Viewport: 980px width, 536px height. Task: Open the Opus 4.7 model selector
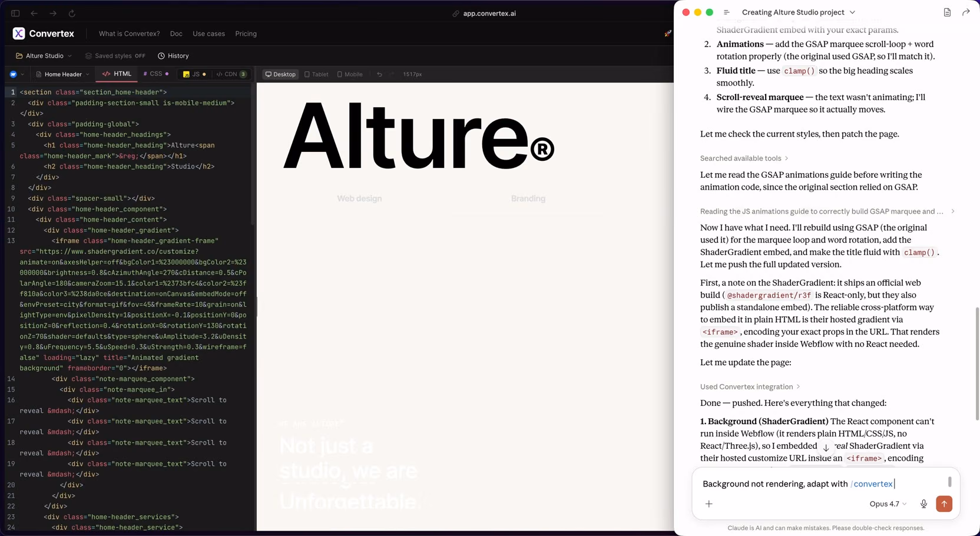coord(888,504)
